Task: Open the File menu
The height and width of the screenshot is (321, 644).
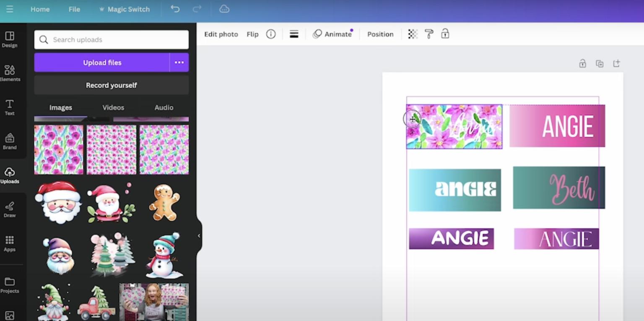Action: [74, 9]
